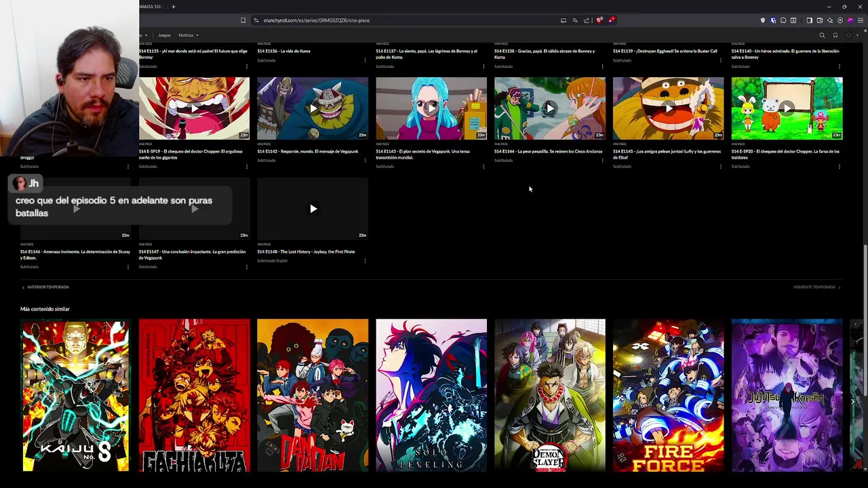Open a new browser tab
Image resolution: width=868 pixels, height=488 pixels.
173,7
